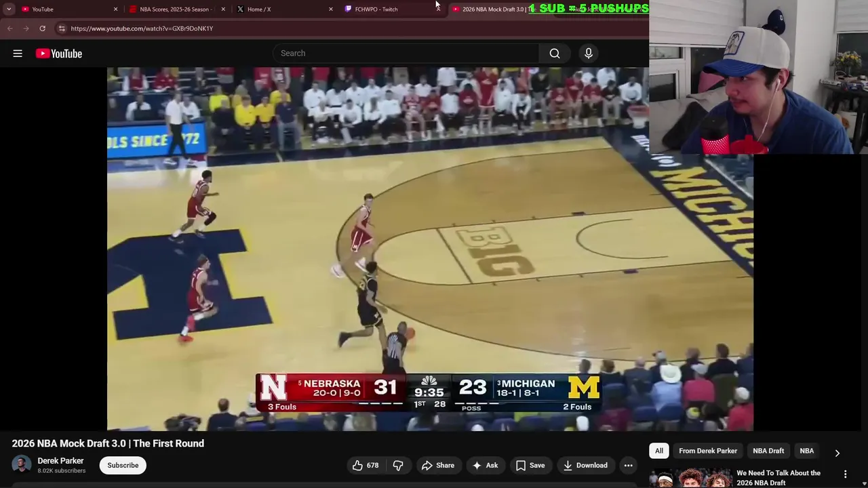Open options menu for recommended video
Image resolution: width=868 pixels, height=488 pixels.
click(845, 474)
